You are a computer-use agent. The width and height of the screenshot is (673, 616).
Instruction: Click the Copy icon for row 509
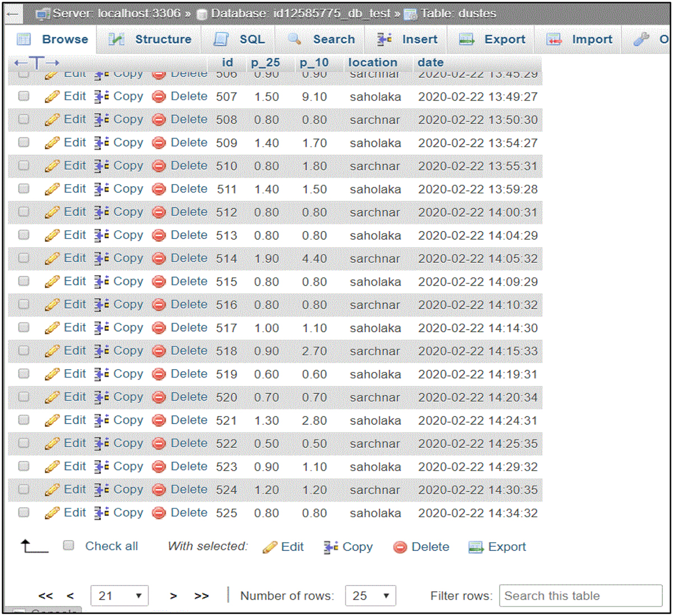coord(102,143)
